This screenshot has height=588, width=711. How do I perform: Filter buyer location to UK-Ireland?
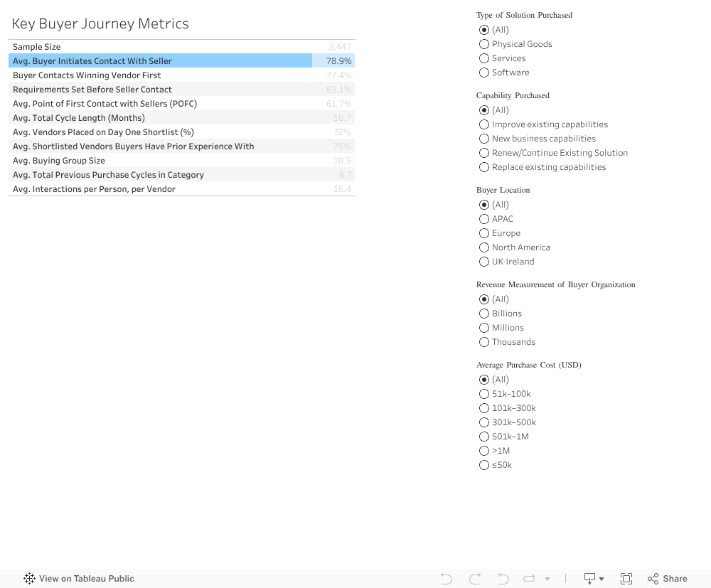pos(483,262)
